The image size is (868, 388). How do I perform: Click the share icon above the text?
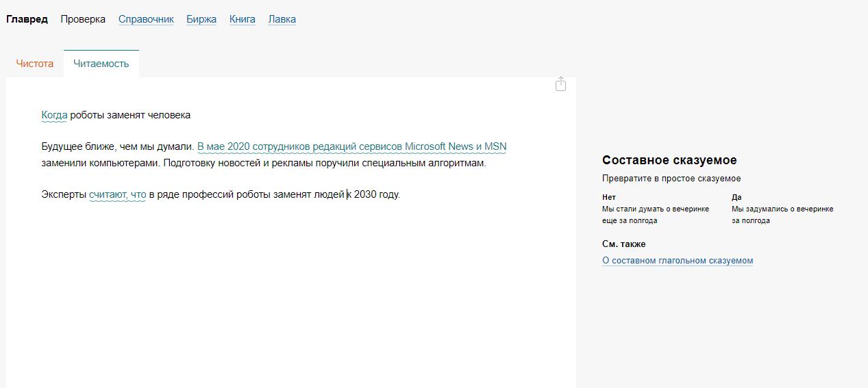(x=560, y=84)
